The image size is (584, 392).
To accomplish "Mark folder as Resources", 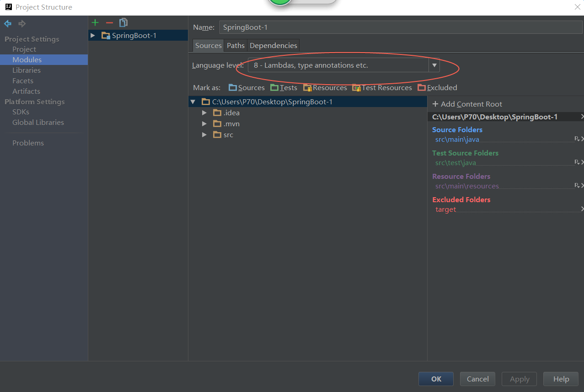I will [325, 87].
